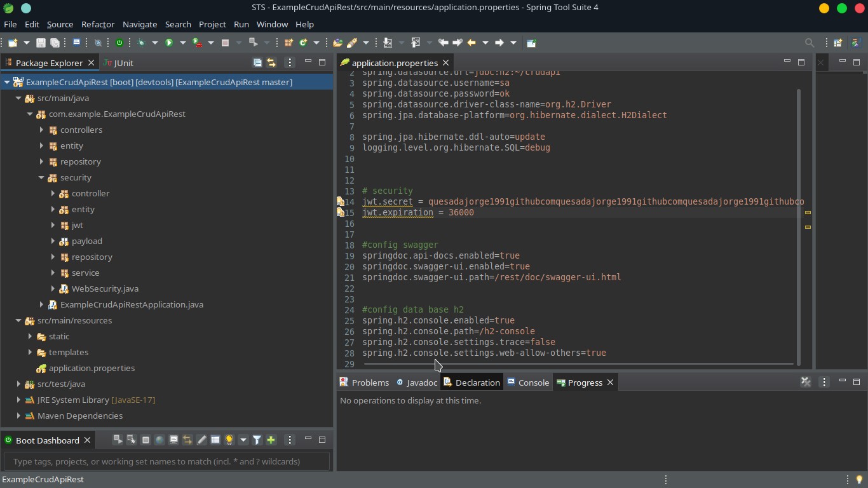The height and width of the screenshot is (488, 868).
Task: Expand the jwt package node
Action: point(53,225)
